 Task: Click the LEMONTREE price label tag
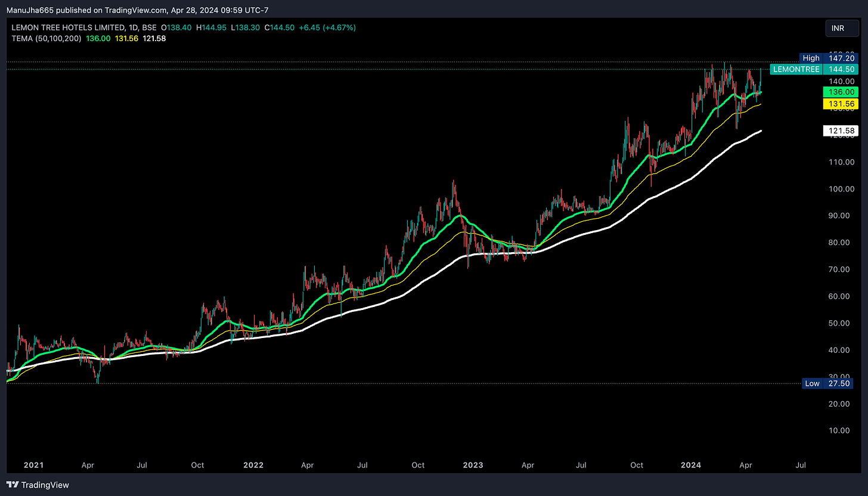coord(795,69)
